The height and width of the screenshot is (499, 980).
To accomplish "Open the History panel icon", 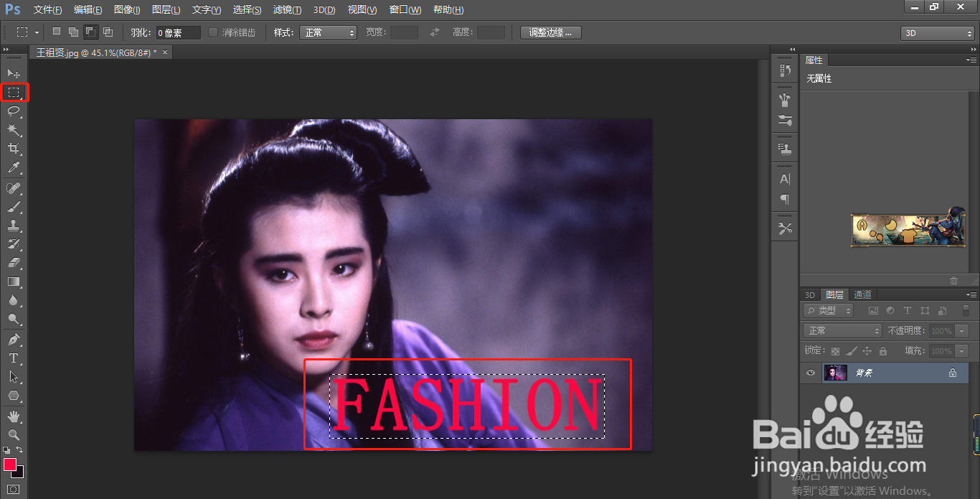I will (x=785, y=71).
